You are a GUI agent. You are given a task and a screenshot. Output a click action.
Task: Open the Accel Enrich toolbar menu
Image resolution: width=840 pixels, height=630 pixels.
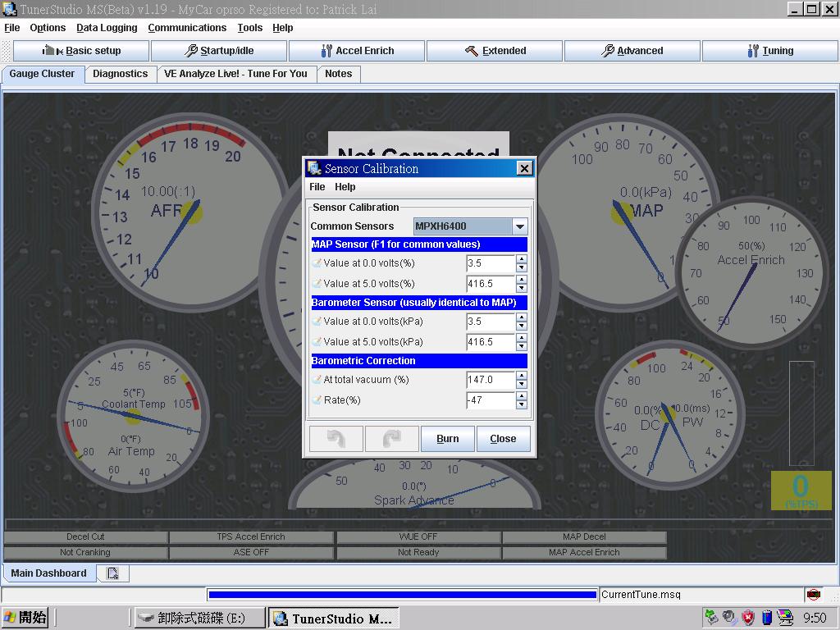357,51
